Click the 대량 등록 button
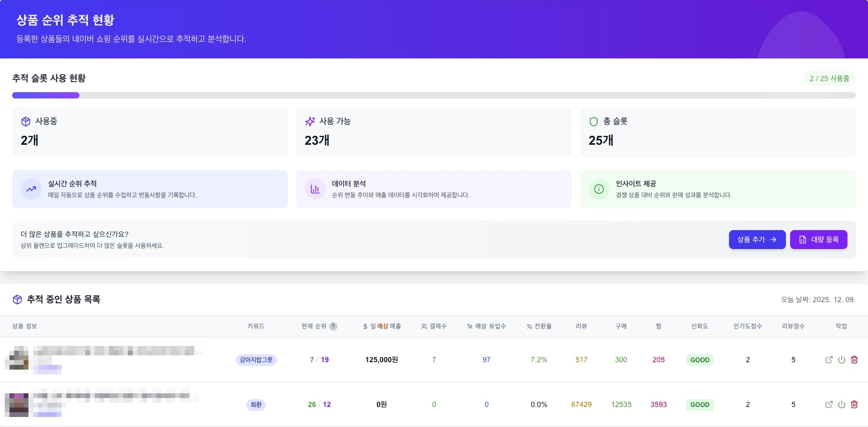The image size is (868, 427). click(x=819, y=240)
